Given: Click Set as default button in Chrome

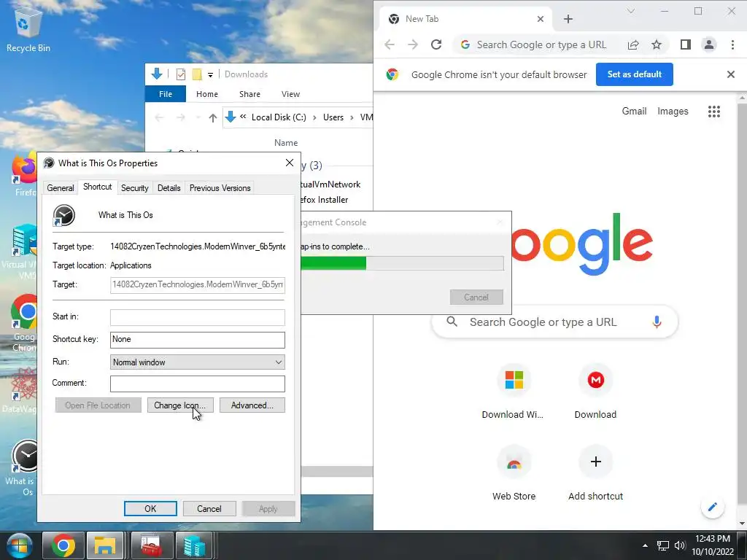Looking at the screenshot, I should [x=634, y=74].
